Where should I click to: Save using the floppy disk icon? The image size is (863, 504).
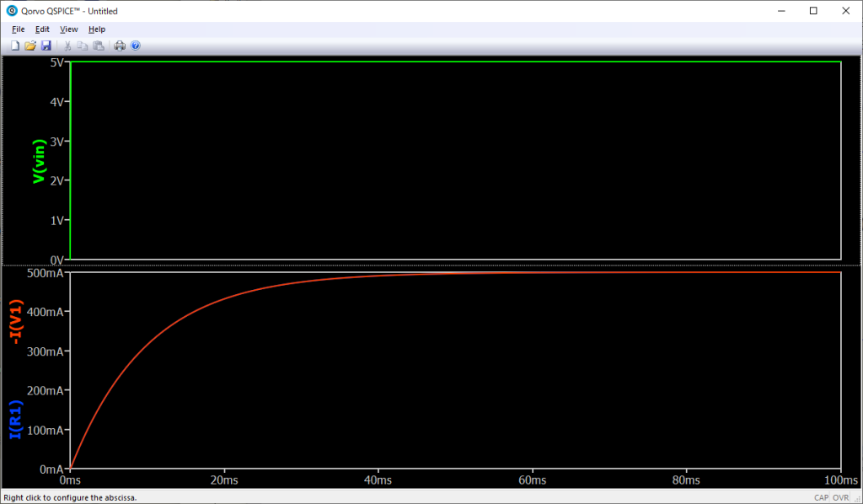(46, 46)
